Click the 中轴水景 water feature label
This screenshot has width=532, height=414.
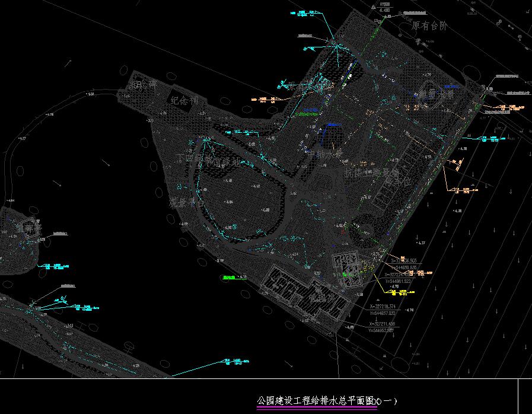click(325, 154)
